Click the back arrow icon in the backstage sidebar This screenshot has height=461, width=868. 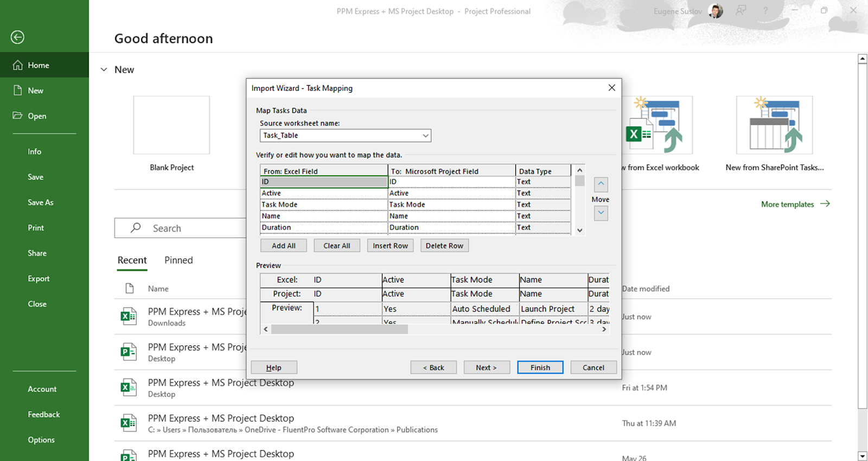click(x=17, y=37)
